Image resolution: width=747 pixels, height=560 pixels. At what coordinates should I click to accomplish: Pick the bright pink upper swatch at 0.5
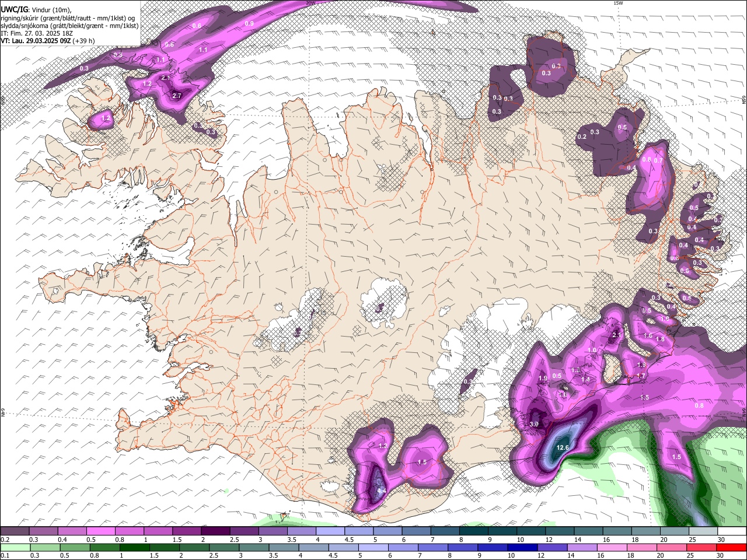(x=100, y=531)
